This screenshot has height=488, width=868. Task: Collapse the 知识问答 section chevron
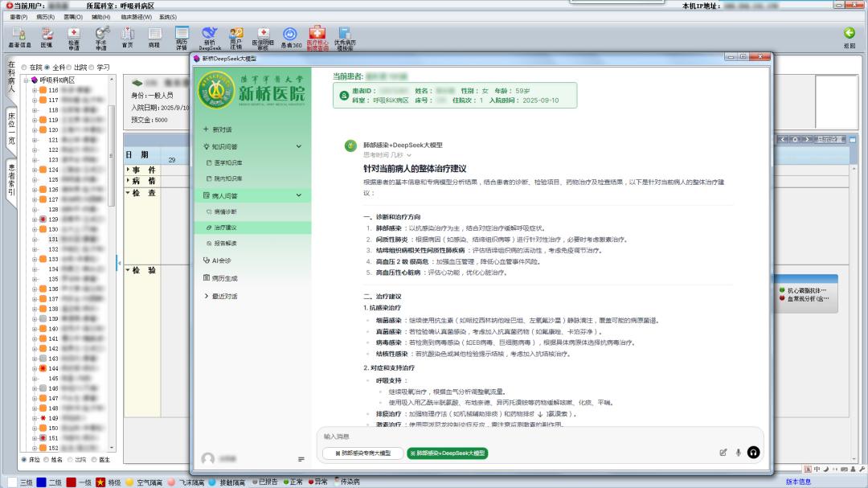pyautogui.click(x=299, y=146)
